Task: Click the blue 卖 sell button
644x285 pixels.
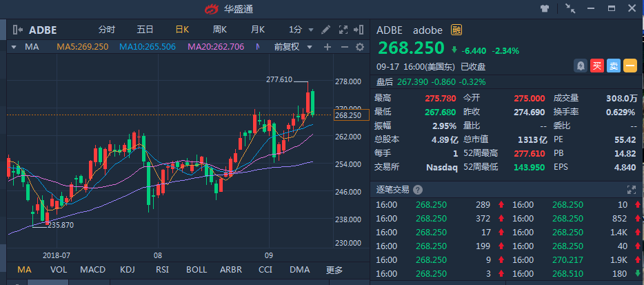Action: (x=613, y=66)
